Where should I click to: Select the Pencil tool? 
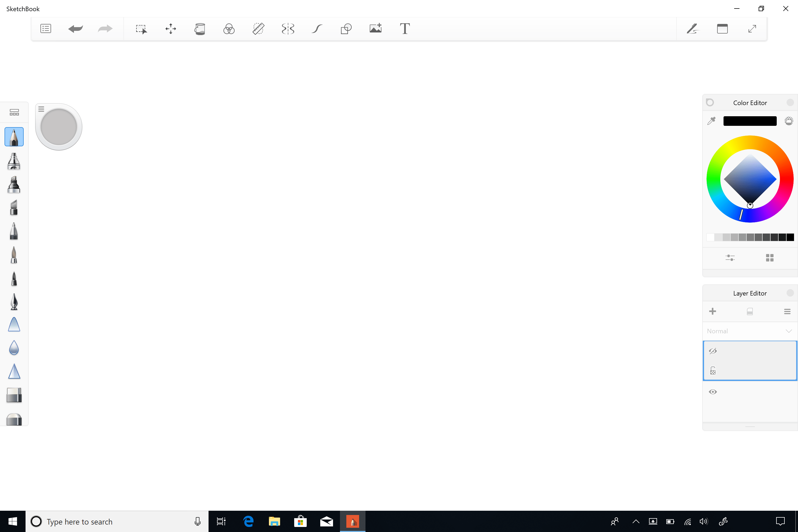pyautogui.click(x=14, y=137)
